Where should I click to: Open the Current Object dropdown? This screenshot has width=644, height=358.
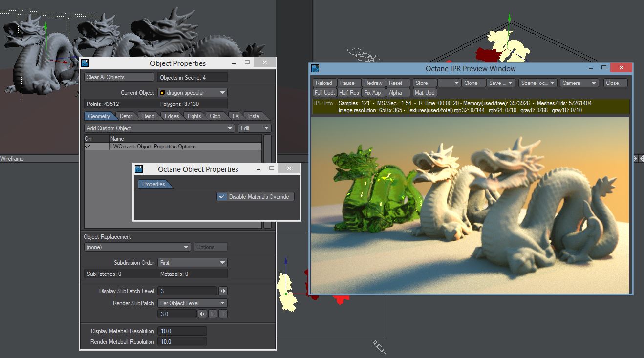click(x=193, y=93)
